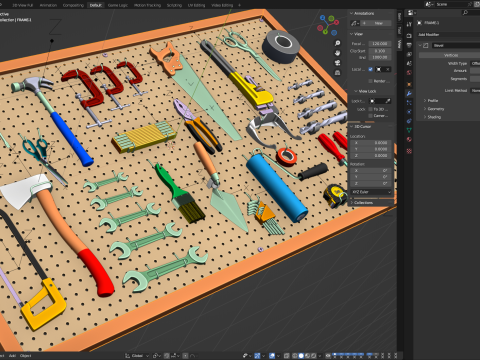The image size is (480, 360).
Task: Open the Particles properties tab icon
Action: pyautogui.click(x=409, y=103)
